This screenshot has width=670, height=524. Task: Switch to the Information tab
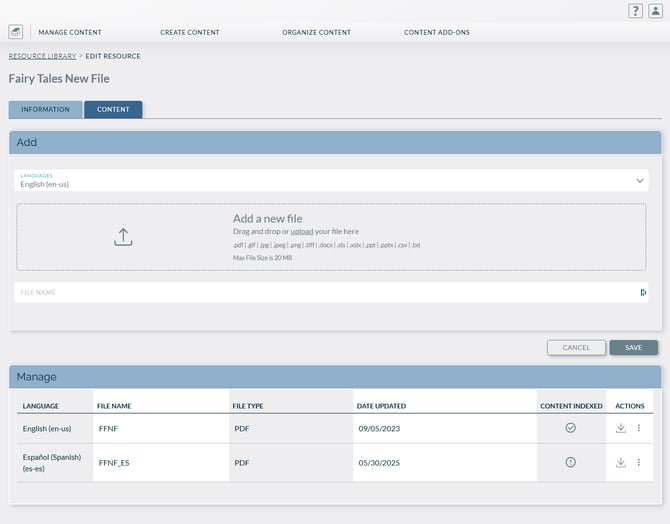click(45, 110)
